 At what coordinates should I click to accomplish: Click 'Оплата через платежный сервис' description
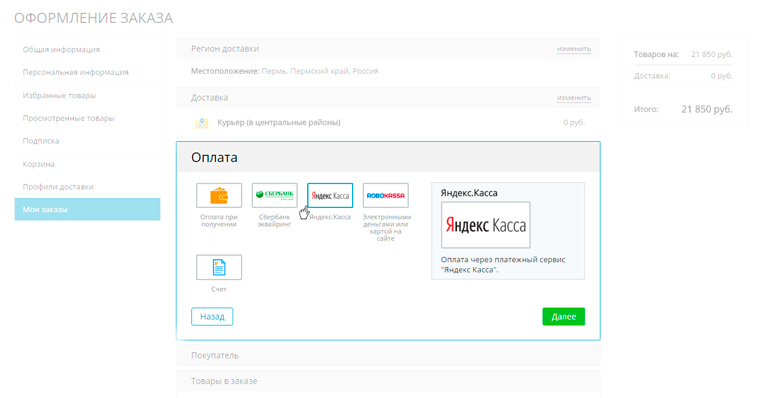503,264
